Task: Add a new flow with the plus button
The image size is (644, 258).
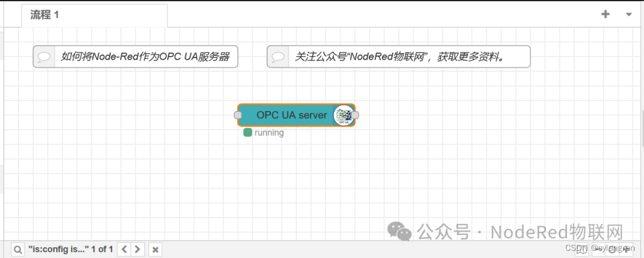Action: [x=605, y=14]
